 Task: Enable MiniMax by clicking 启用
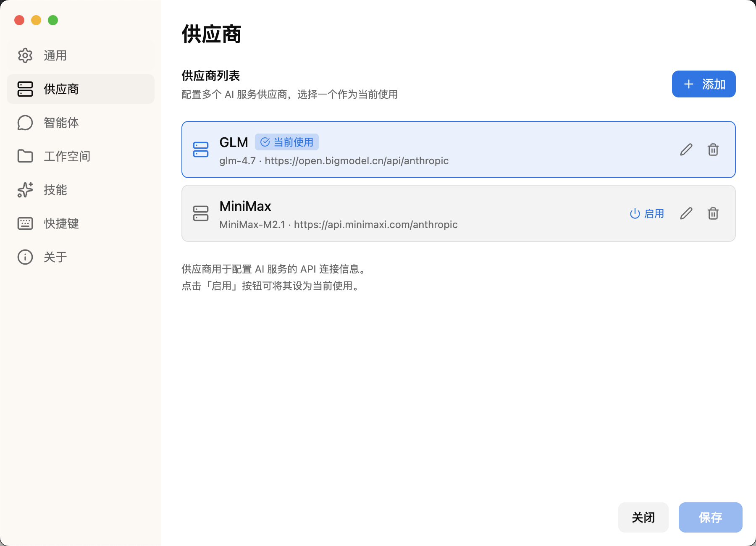click(647, 213)
